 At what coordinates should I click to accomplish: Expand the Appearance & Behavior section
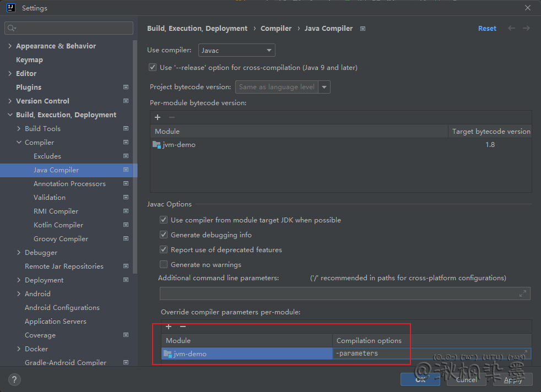point(10,46)
